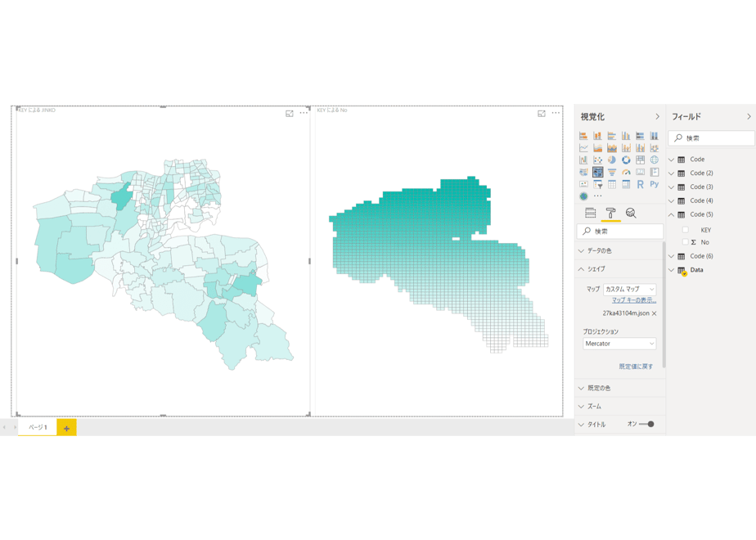This screenshot has height=540, width=756.
Task: Open the マップ カスタム マップ dropdown
Action: click(x=630, y=289)
